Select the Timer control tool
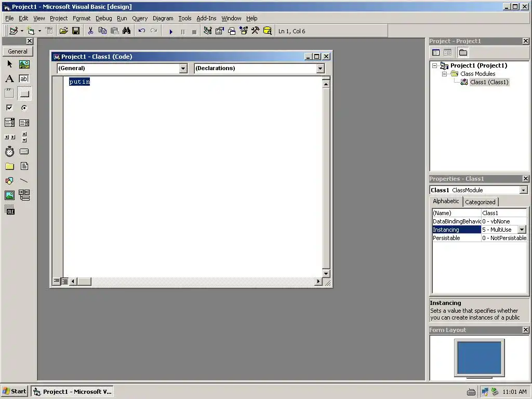 [x=9, y=152]
